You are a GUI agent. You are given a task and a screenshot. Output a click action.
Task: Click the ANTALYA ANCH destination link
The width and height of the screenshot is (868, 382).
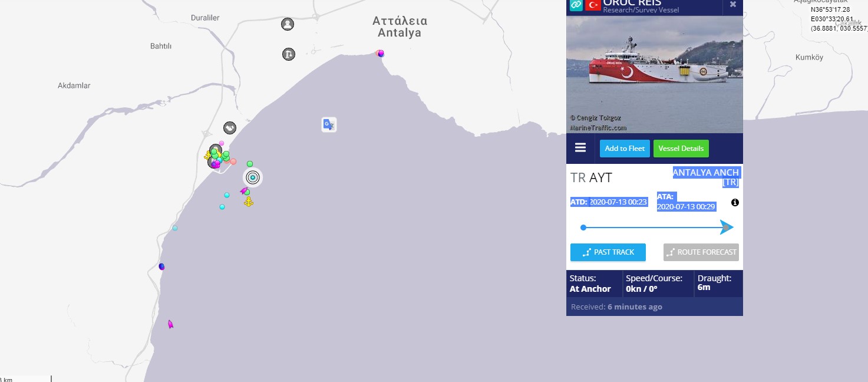pos(706,177)
